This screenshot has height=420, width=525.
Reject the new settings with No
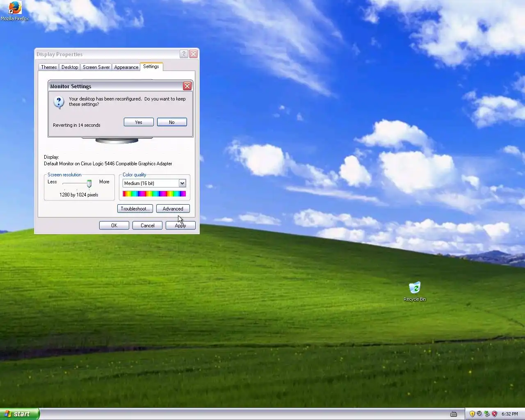click(172, 122)
